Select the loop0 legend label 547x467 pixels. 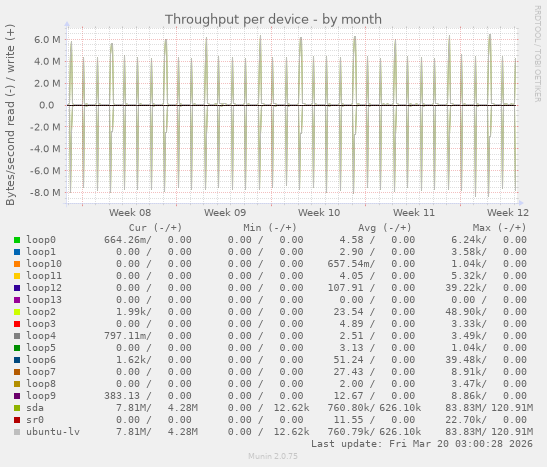[41, 240]
